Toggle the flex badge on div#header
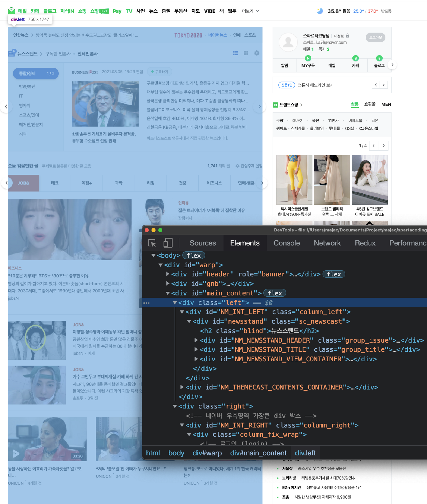The width and height of the screenshot is (427, 504). click(334, 274)
